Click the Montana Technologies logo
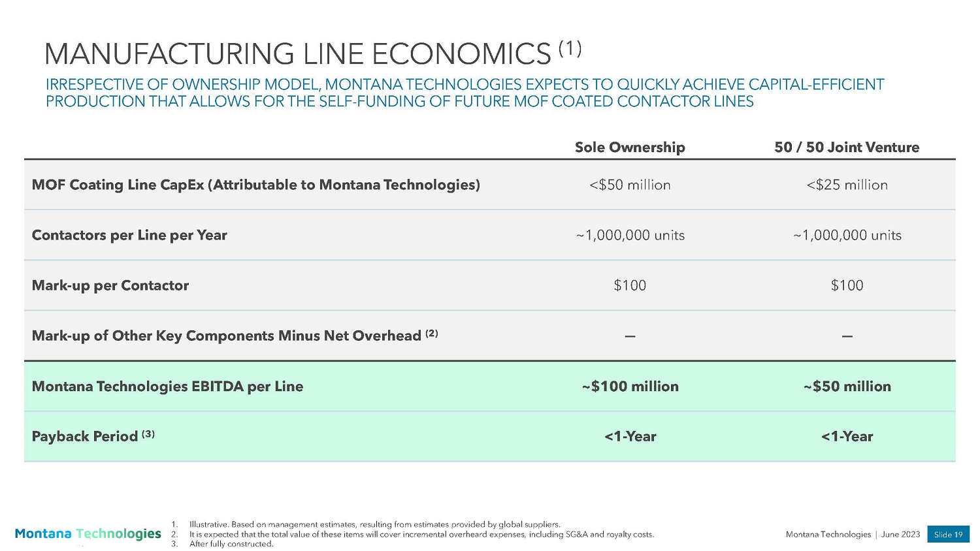The height and width of the screenshot is (551, 980). tap(88, 534)
